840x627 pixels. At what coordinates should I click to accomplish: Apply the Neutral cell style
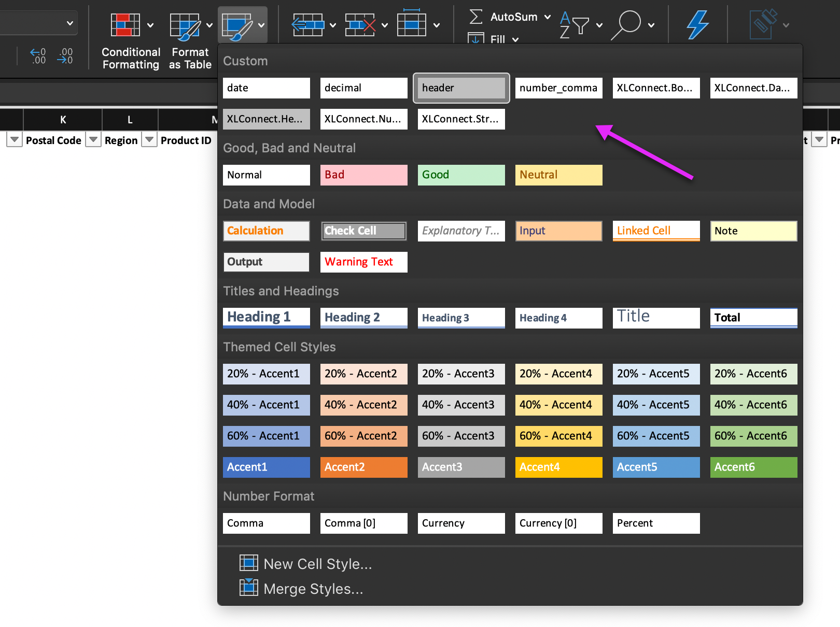(x=559, y=175)
